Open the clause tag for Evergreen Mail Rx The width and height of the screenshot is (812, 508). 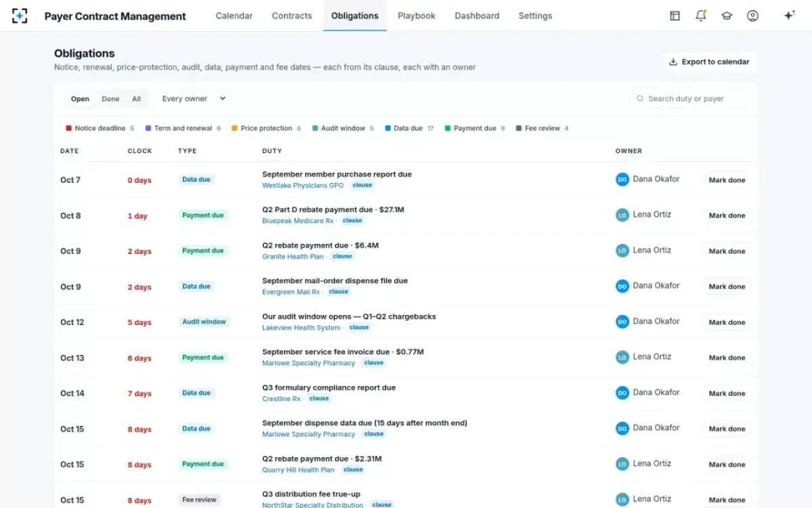pos(338,292)
